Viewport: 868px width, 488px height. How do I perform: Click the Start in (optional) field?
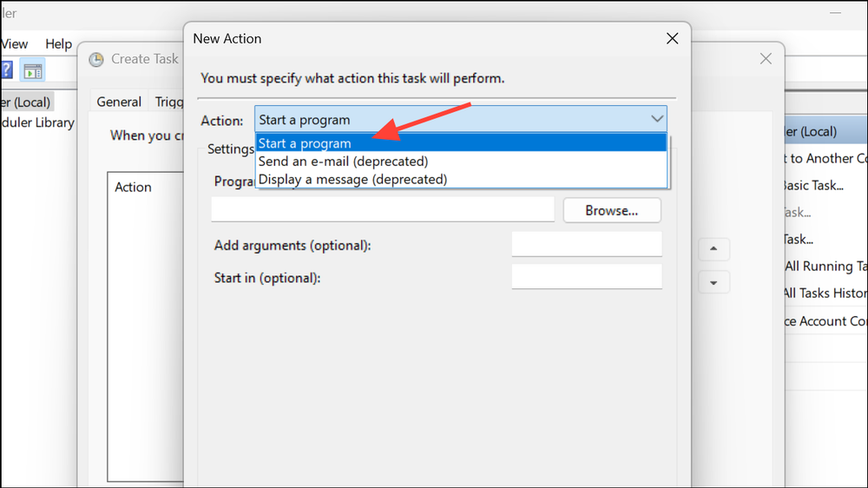(587, 277)
